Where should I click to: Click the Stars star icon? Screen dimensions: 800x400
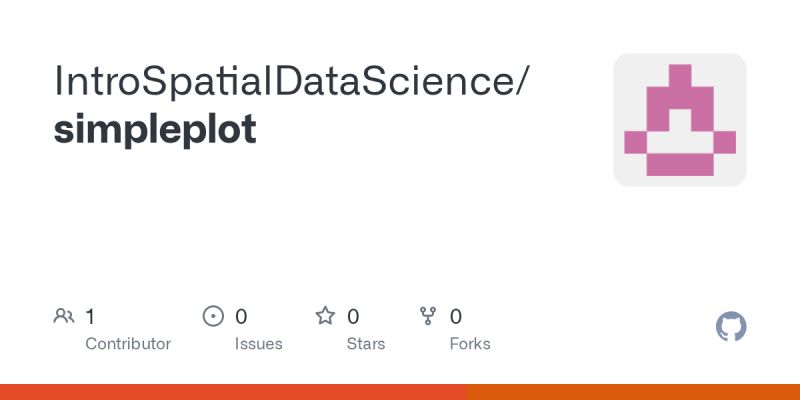[325, 317]
